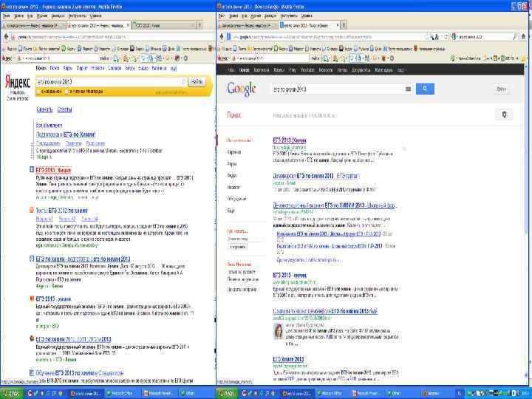Screen dimensions: 532x399
Task: Open Google result 'ЕГЭ 2013 | Химия'
Action: pyautogui.click(x=290, y=140)
